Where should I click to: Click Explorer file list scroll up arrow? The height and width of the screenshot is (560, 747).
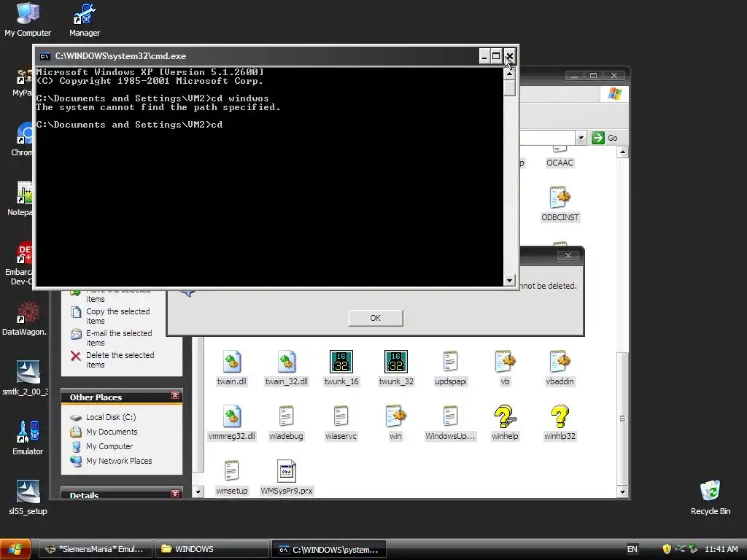click(622, 152)
